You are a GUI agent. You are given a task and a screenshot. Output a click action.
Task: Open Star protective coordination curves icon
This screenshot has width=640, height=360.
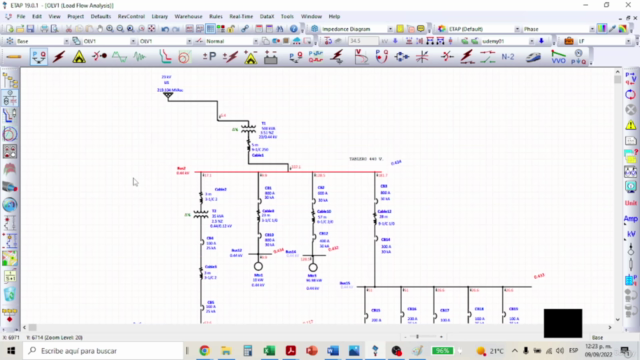[165, 57]
